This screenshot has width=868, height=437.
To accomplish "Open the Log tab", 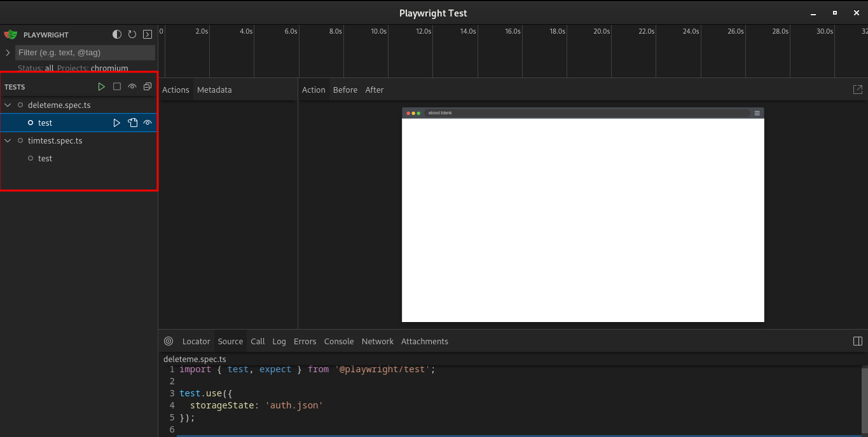I will click(279, 341).
